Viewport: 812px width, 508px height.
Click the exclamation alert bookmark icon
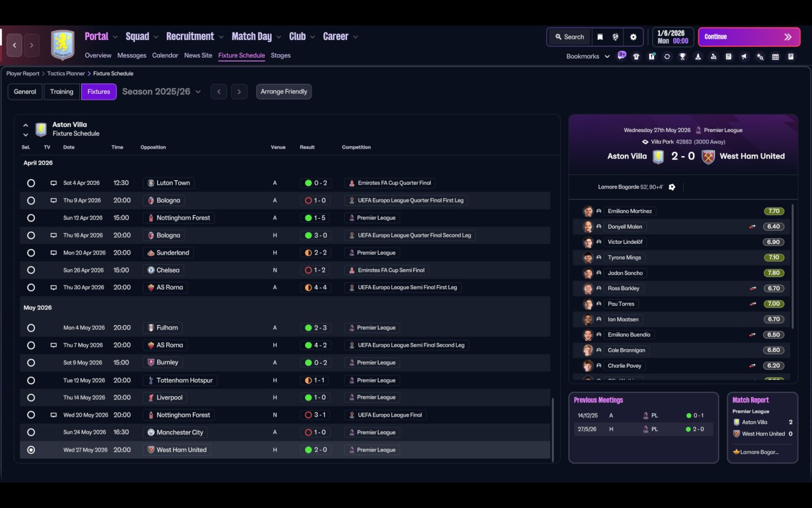pos(652,57)
